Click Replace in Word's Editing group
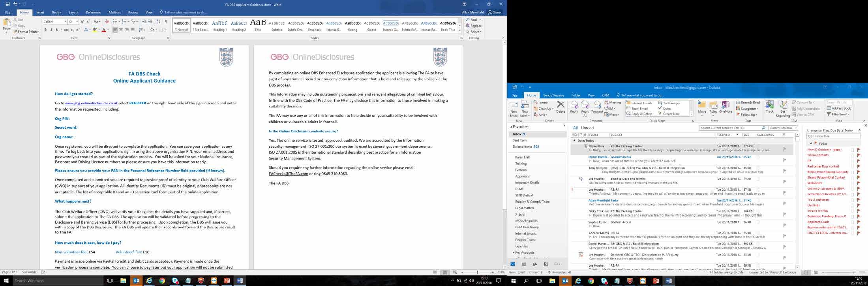 point(474,26)
